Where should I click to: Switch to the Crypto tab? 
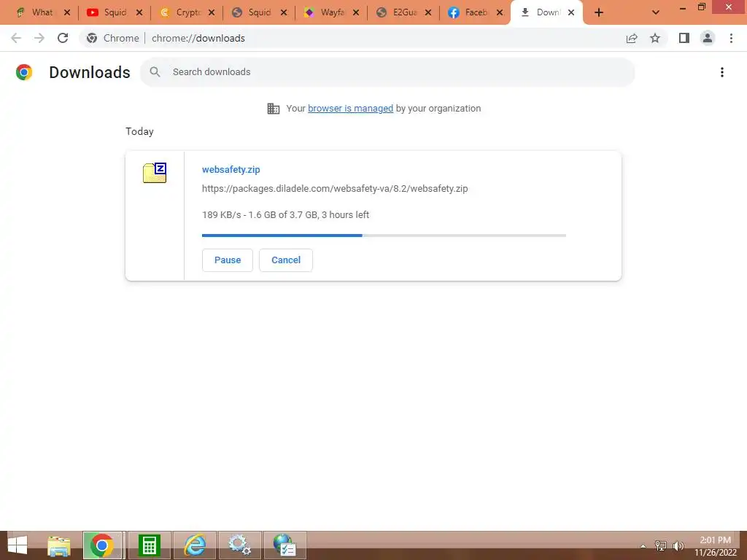187,12
